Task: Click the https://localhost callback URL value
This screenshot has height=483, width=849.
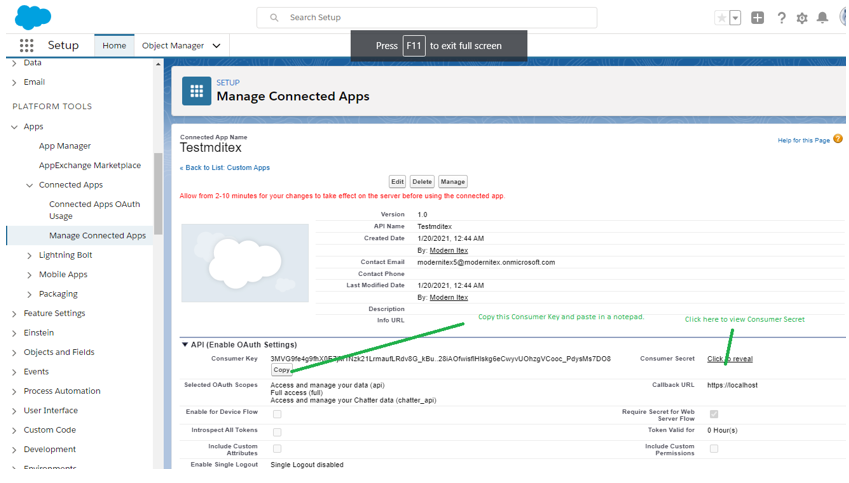Action: point(732,386)
